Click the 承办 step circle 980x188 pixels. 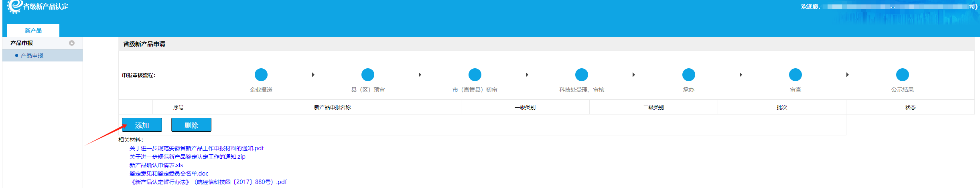[688, 75]
